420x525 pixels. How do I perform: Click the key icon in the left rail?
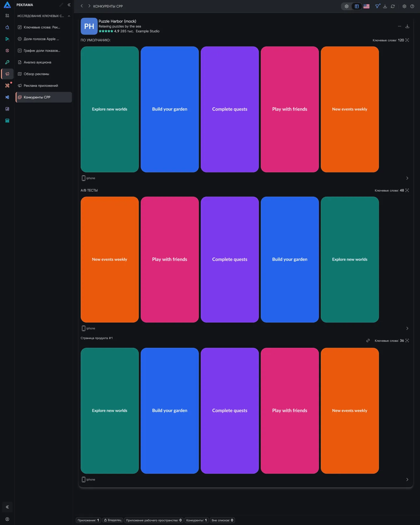(x=7, y=62)
